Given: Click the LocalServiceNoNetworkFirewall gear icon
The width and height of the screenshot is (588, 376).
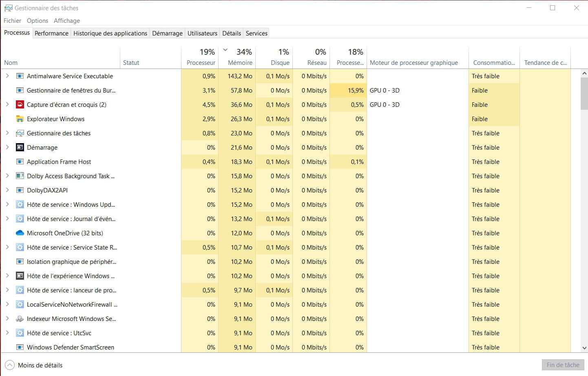Looking at the screenshot, I should (20, 305).
